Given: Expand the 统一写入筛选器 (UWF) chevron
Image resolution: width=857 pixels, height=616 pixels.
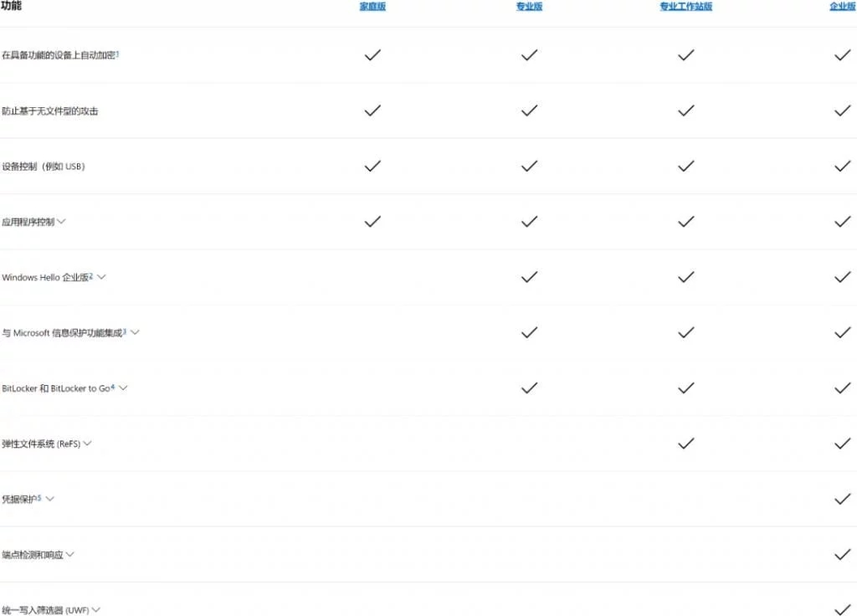Looking at the screenshot, I should 96,609.
